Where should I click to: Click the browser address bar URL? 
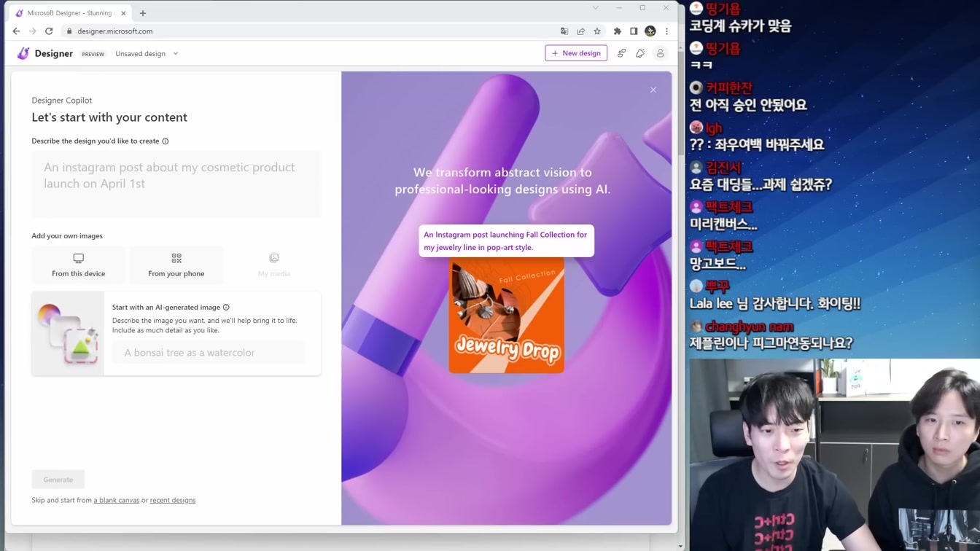115,31
